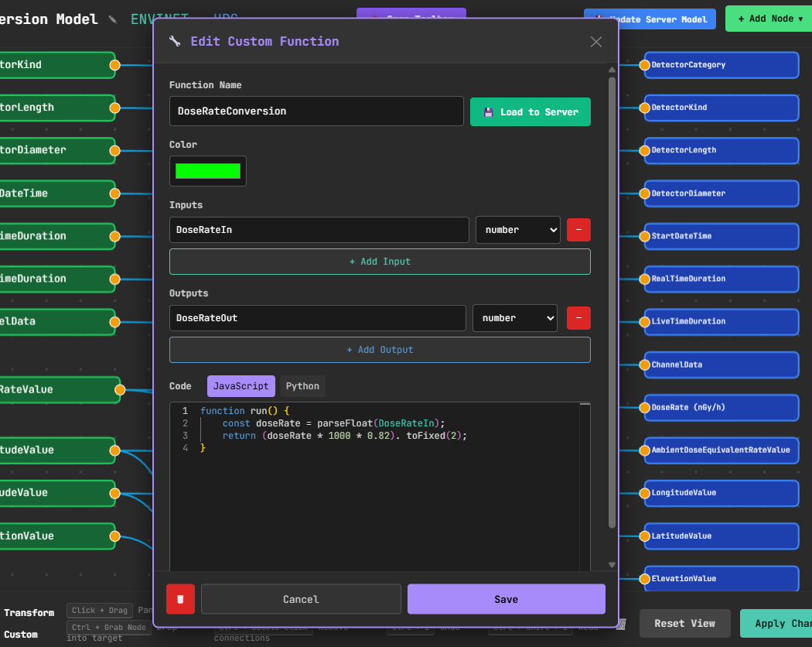Click the StartDateTime node's orange connector
Viewport: 812px width, 647px height.
point(643,236)
